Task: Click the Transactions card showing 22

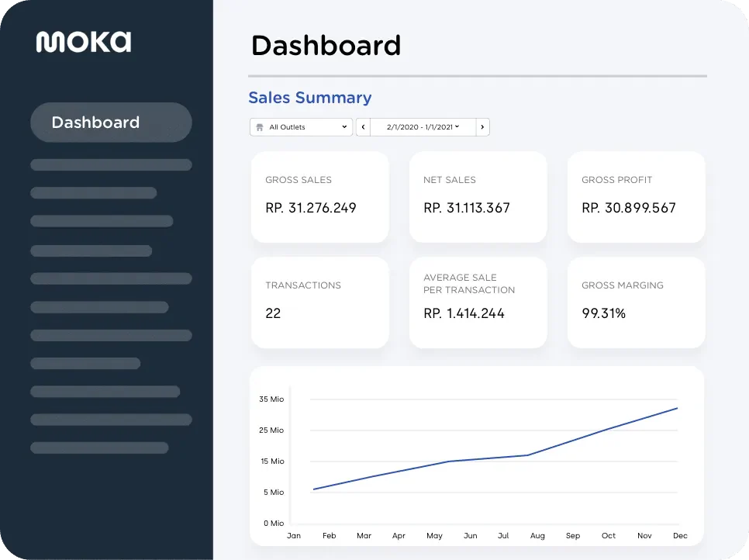Action: pyautogui.click(x=320, y=302)
